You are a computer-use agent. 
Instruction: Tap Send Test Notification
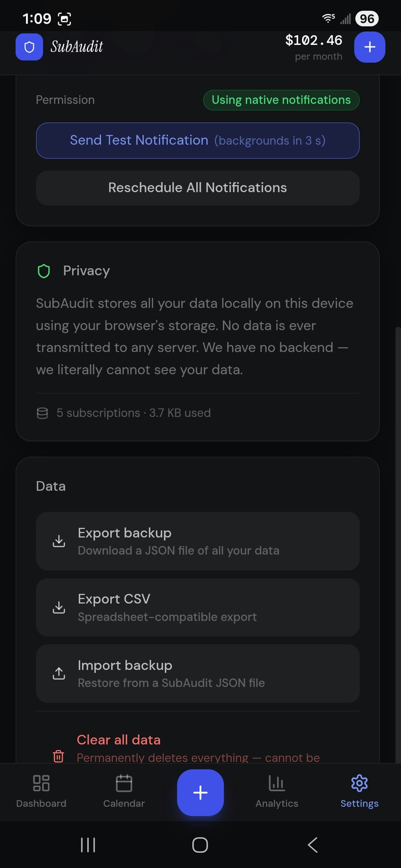pyautogui.click(x=198, y=141)
